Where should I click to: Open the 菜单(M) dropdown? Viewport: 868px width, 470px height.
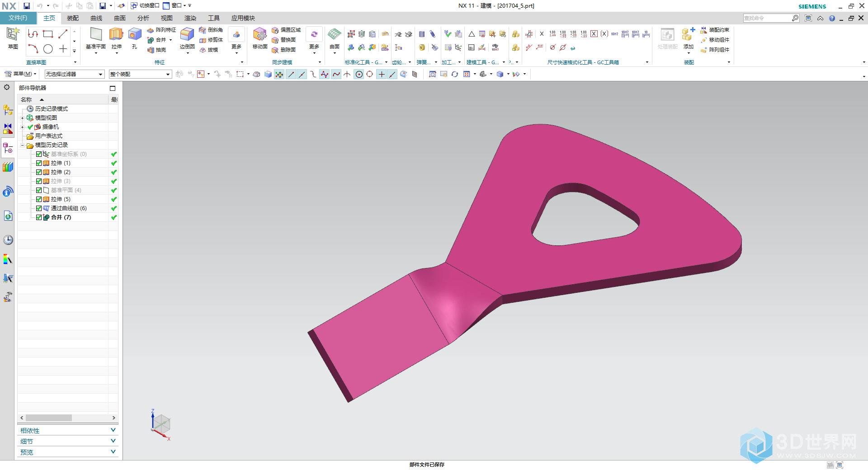point(21,74)
